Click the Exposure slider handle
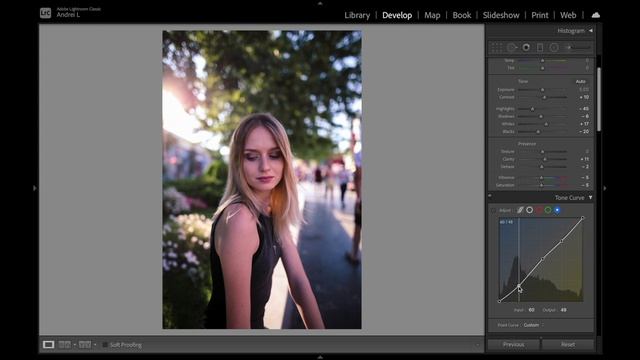The height and width of the screenshot is (360, 640). click(542, 90)
